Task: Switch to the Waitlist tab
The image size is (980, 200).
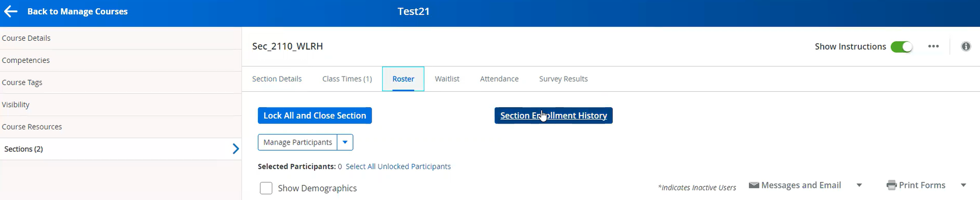Action: (x=447, y=79)
